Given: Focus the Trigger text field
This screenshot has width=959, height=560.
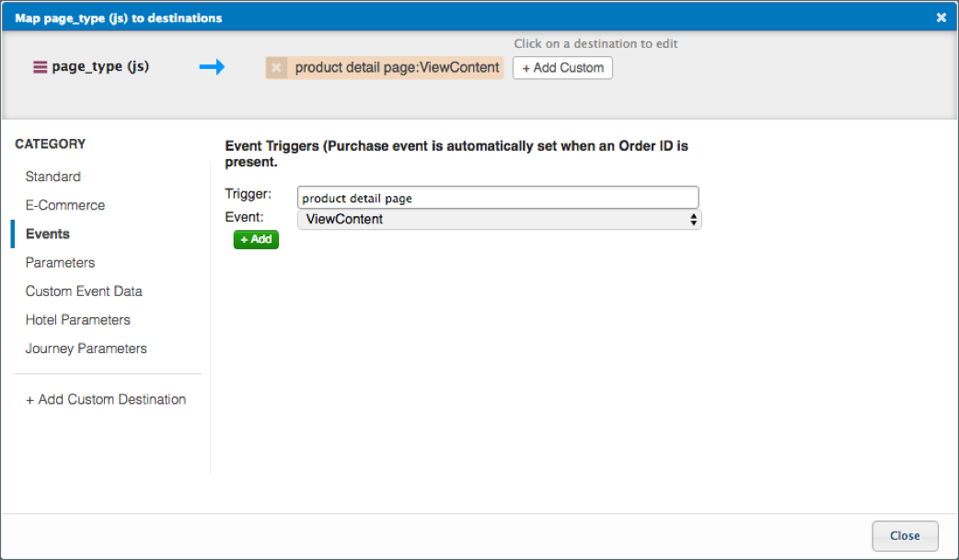Looking at the screenshot, I should pos(498,198).
